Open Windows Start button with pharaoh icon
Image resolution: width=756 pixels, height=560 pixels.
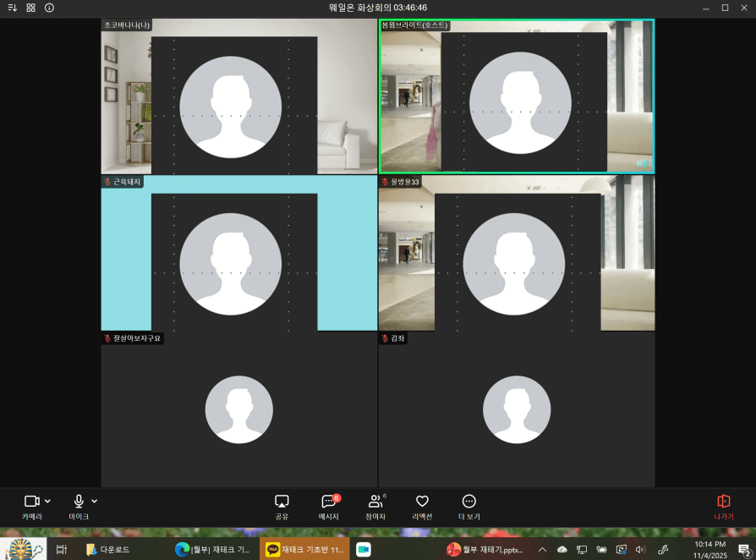(x=23, y=549)
